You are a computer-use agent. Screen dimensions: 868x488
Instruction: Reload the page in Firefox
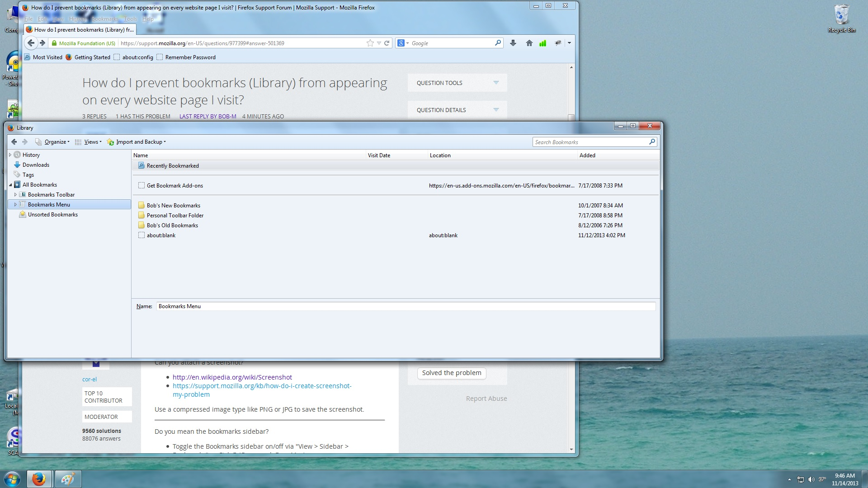(x=387, y=43)
